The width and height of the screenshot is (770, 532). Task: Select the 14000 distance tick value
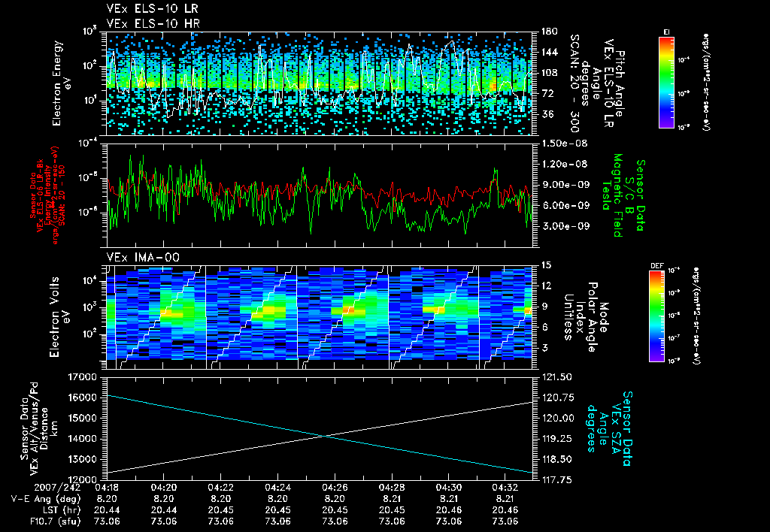click(82, 439)
